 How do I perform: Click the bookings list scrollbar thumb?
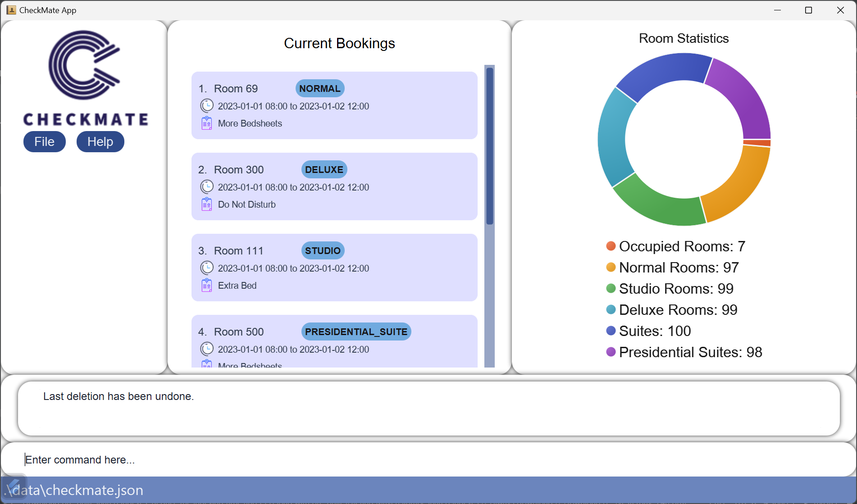[490, 145]
